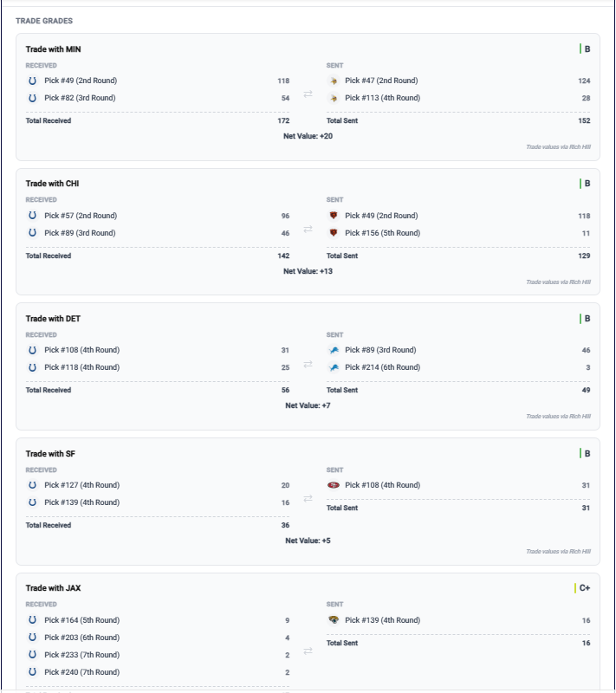
Task: Open the Trade with CHI card heading
Action: 52,184
